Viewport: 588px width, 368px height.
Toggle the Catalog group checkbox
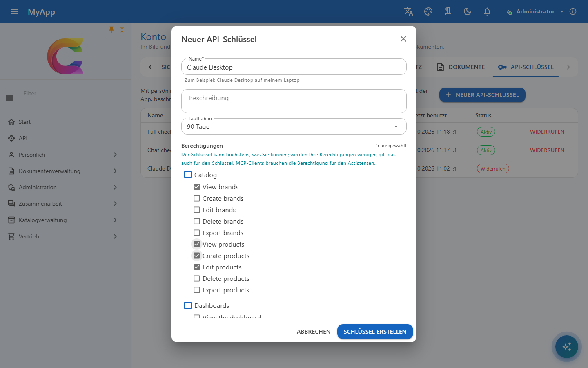click(x=188, y=175)
